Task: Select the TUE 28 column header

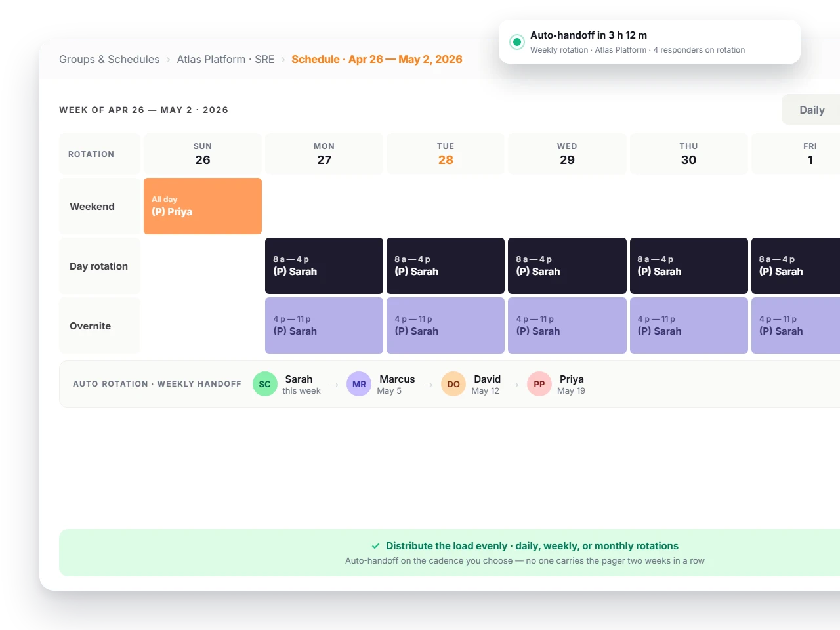Action: click(446, 154)
